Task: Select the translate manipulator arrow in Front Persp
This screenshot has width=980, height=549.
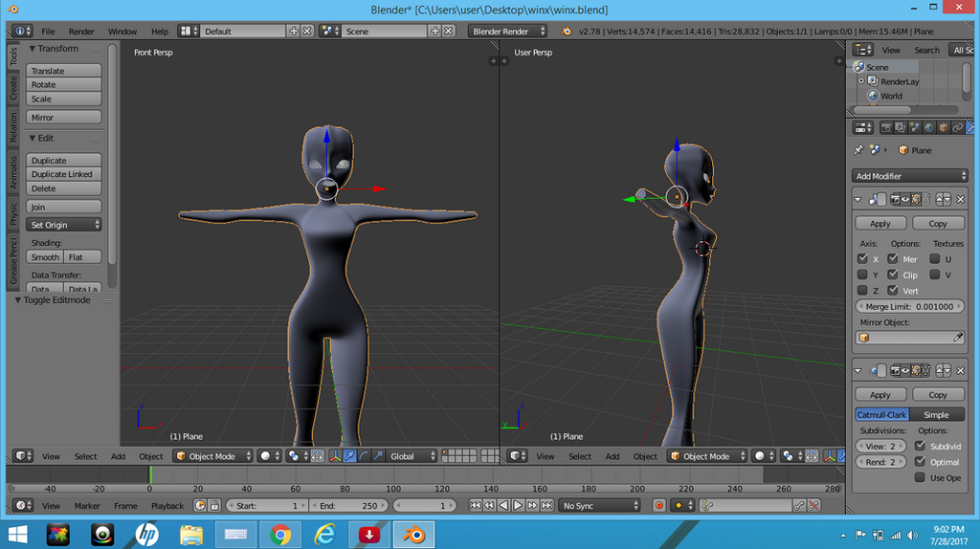Action: click(x=349, y=456)
